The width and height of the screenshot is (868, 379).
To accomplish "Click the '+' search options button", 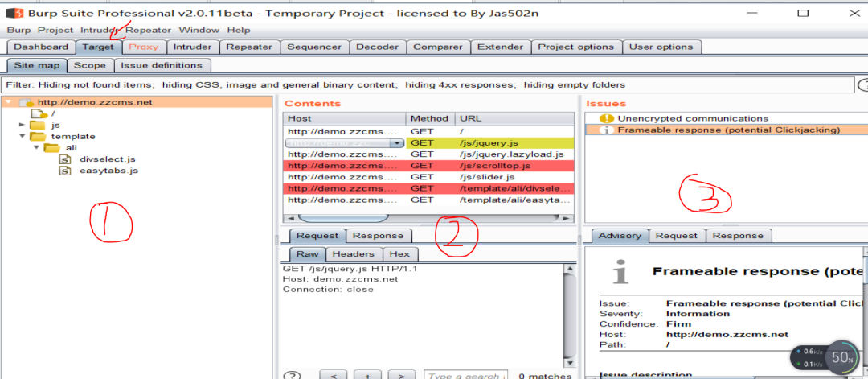I will (367, 376).
